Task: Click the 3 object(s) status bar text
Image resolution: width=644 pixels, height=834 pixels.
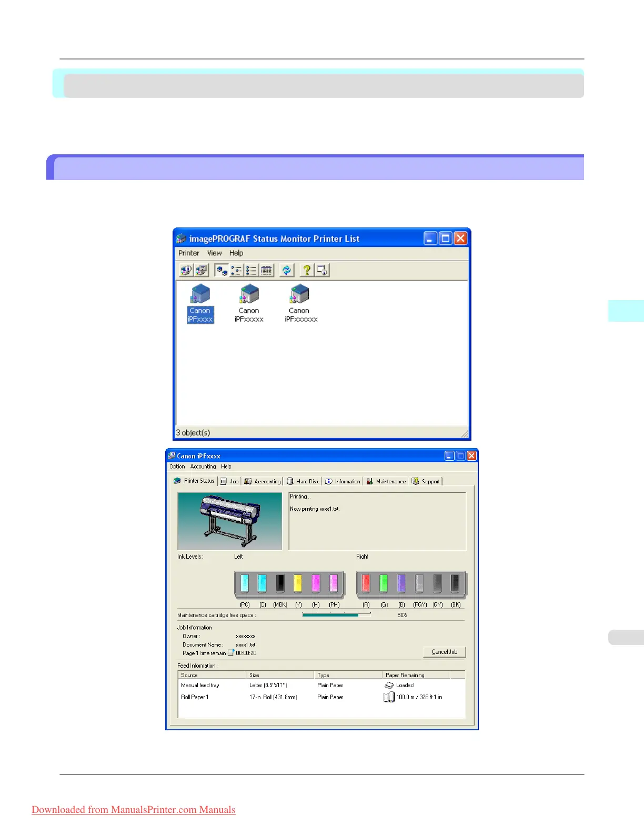Action: click(x=193, y=433)
